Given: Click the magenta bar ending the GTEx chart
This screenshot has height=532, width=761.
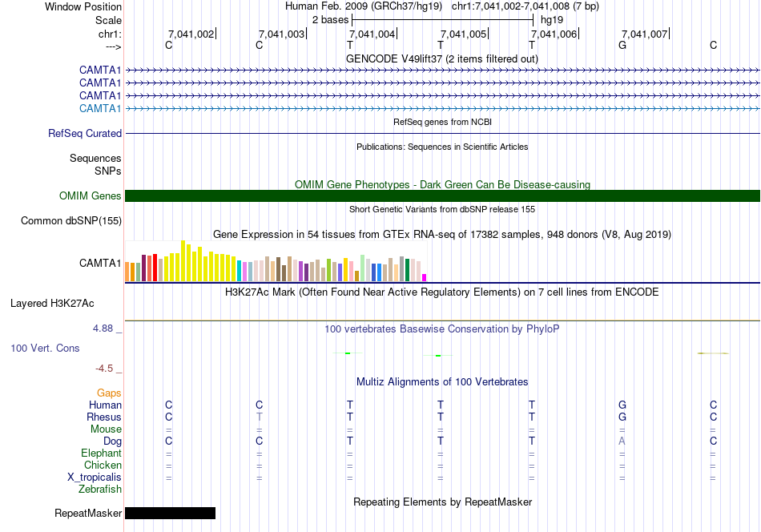Looking at the screenshot, I should pyautogui.click(x=425, y=278).
